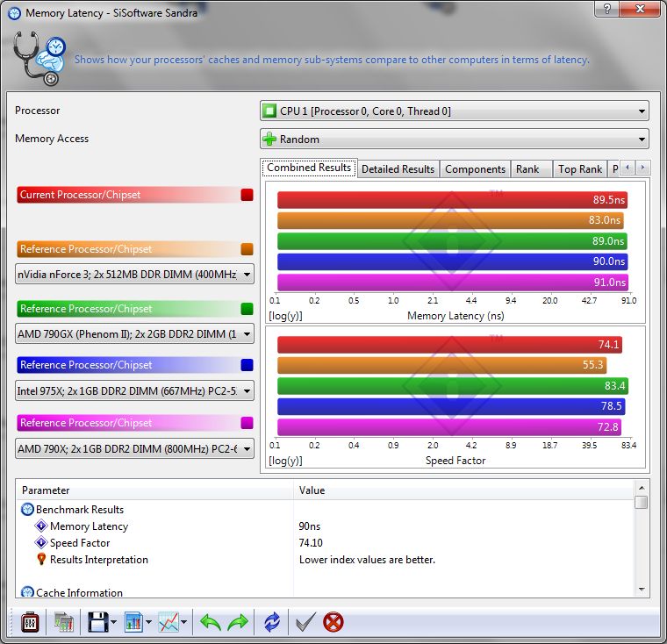Open the Memory Access Random dropdown
Viewport: 667px width, 644px height.
coord(454,139)
